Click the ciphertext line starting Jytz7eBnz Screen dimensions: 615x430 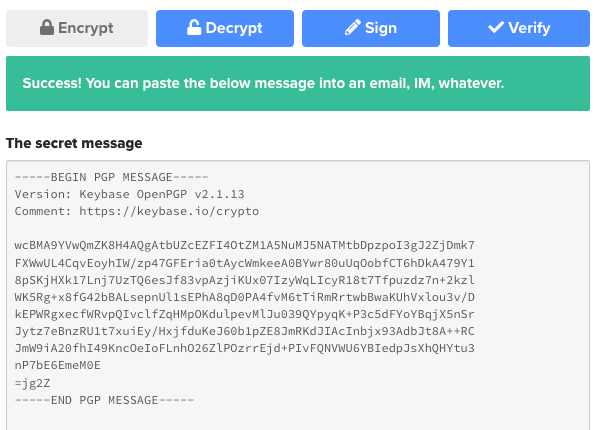[x=245, y=332]
